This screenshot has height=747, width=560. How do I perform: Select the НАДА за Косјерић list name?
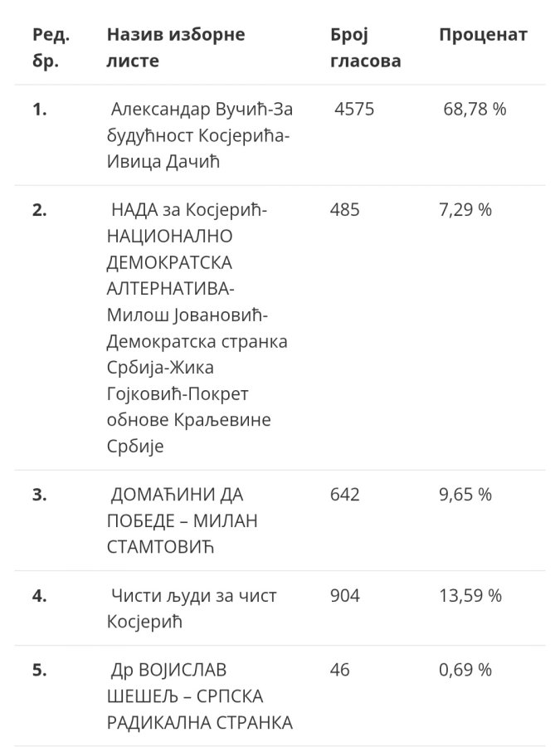[x=197, y=328]
